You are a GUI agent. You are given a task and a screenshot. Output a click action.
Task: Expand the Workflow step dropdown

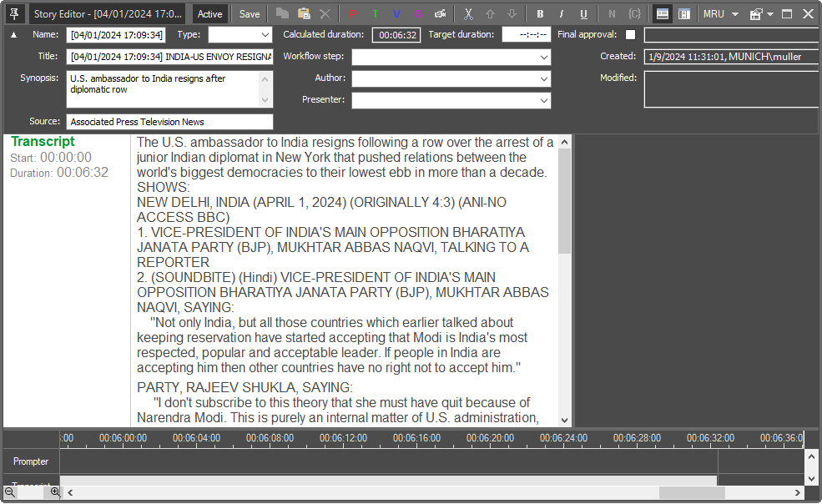click(544, 58)
